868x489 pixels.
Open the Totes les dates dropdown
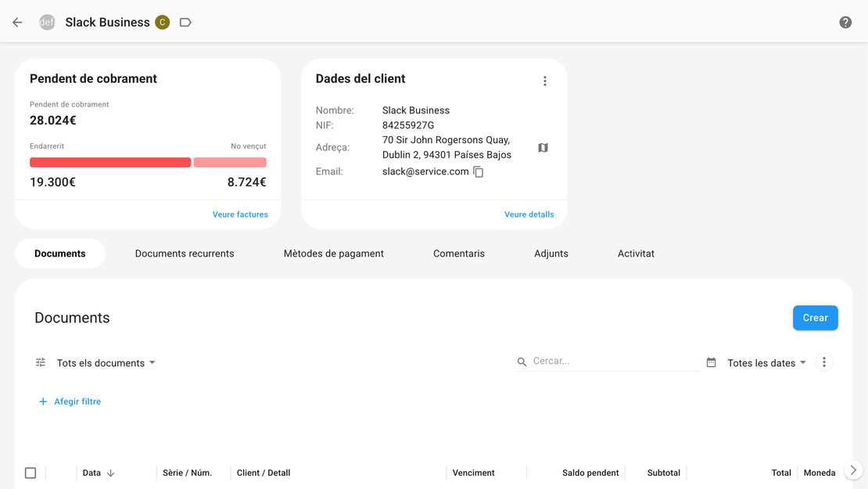pos(766,363)
